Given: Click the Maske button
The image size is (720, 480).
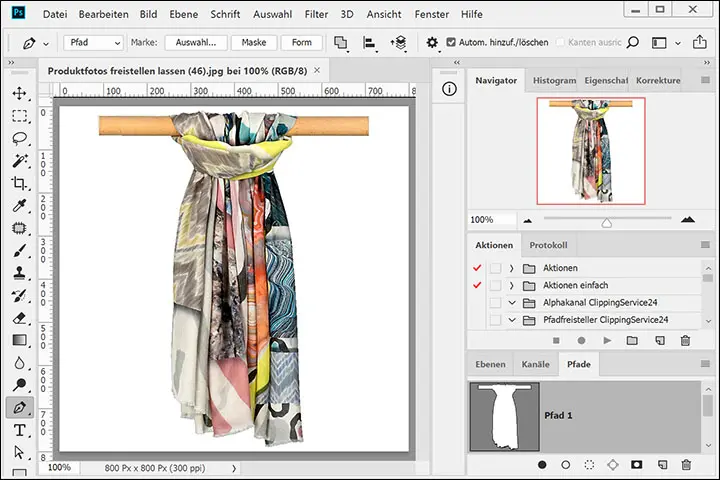Looking at the screenshot, I should click(254, 43).
